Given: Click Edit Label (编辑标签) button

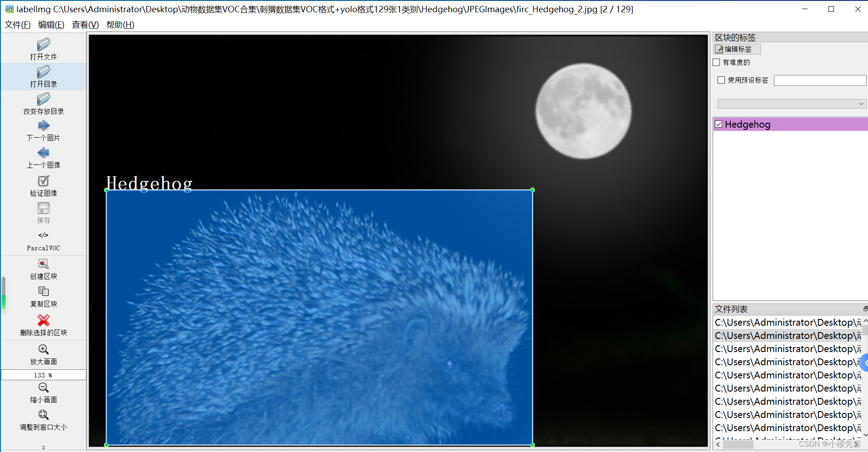Looking at the screenshot, I should click(x=737, y=49).
